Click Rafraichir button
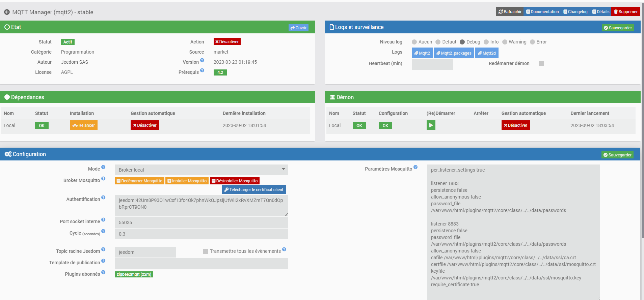This screenshot has width=644, height=300. (510, 12)
